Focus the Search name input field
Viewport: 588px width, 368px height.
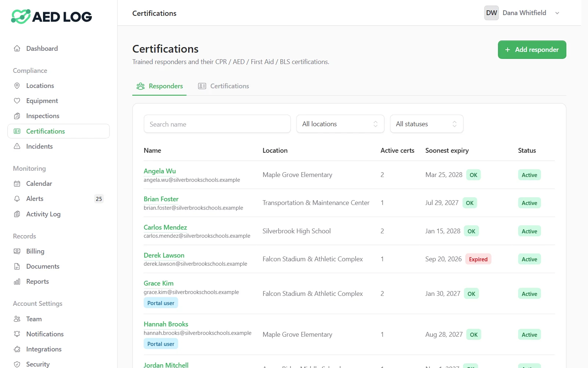(x=217, y=124)
